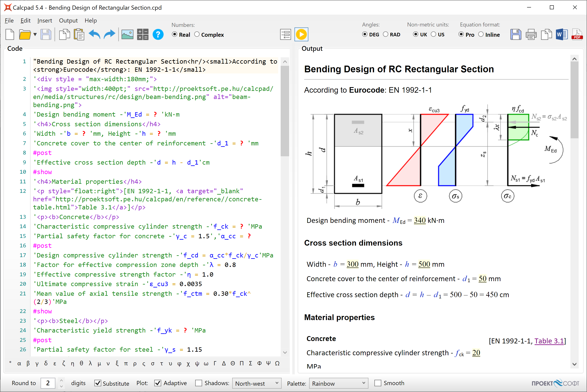
Task: Click the calculator operators icon
Action: tap(143, 35)
